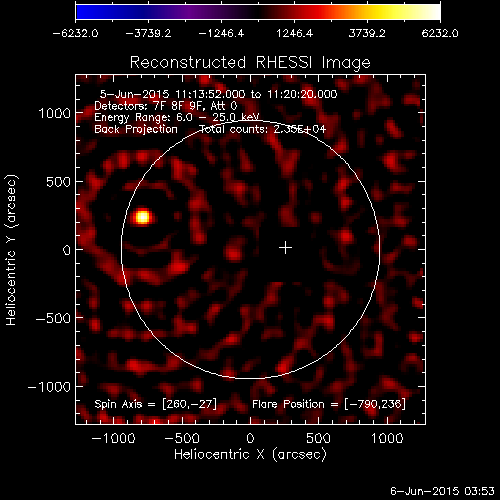Click the bright yellow flare source
500x500 pixels.
point(143,217)
